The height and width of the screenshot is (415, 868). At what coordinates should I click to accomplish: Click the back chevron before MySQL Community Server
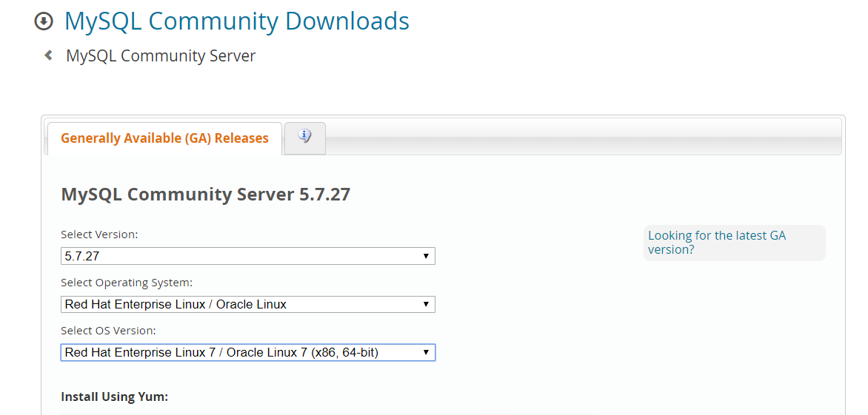(x=49, y=55)
